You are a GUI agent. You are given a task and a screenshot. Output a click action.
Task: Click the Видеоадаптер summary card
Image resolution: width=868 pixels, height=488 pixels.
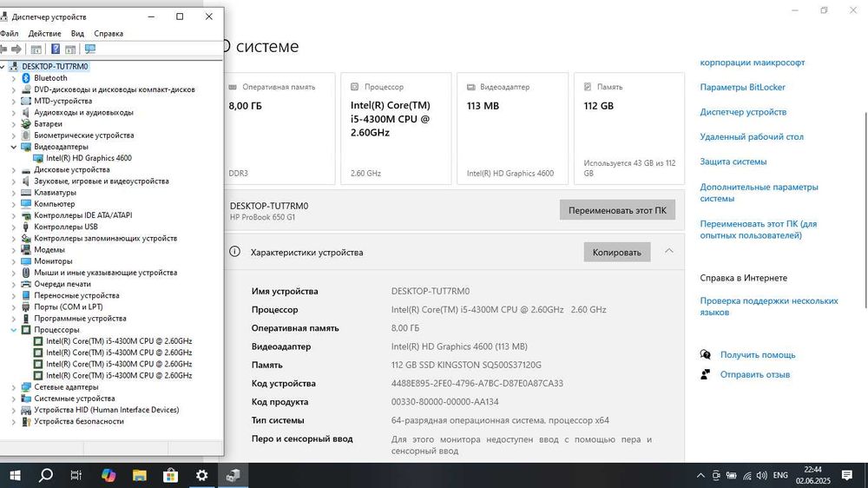513,129
